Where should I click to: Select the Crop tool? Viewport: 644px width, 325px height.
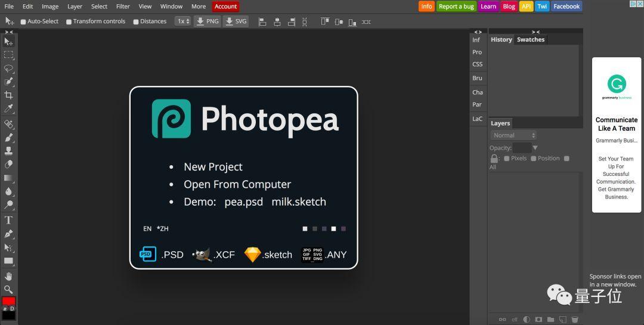[8, 95]
